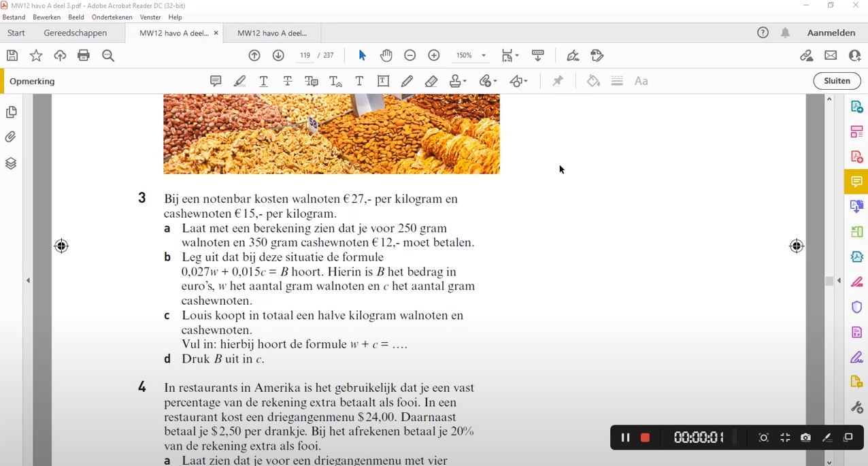Close the active MW12 havo A deel tab
This screenshot has width=868, height=466.
(x=216, y=33)
